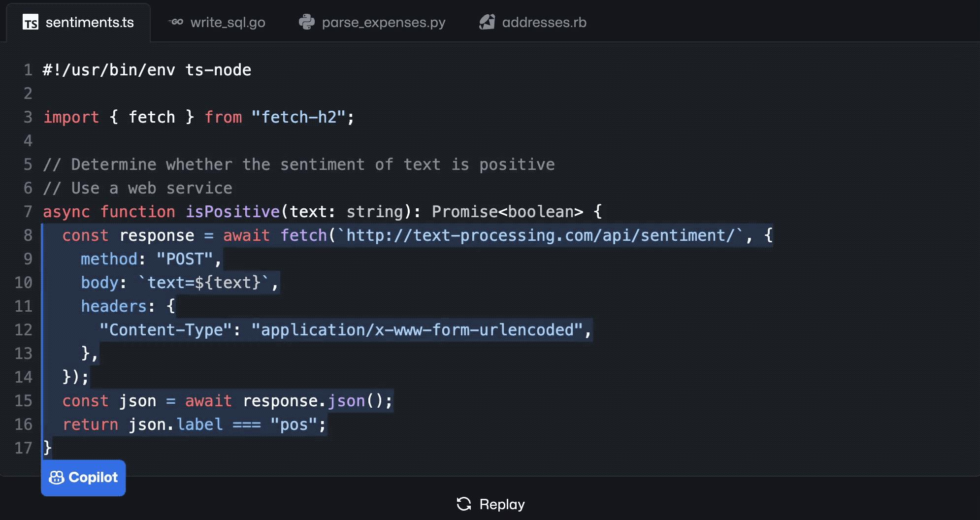
Task: Click the blue Copilot badge label
Action: (x=93, y=477)
